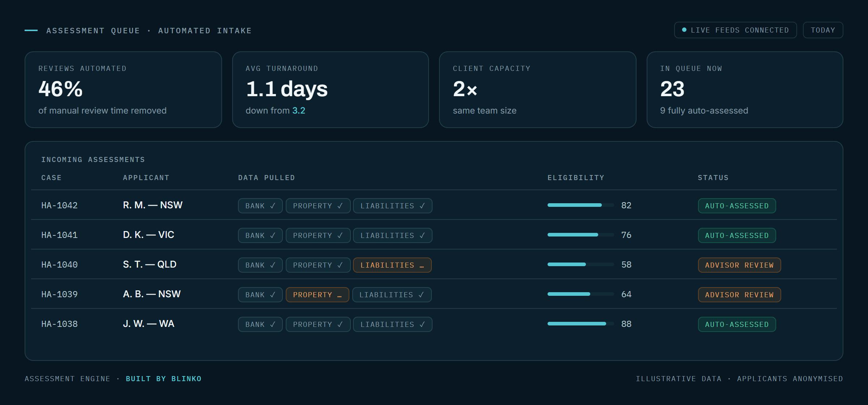The image size is (868, 405).
Task: Click the LIABILITIES chip for A. B. — NSW
Action: [392, 295]
